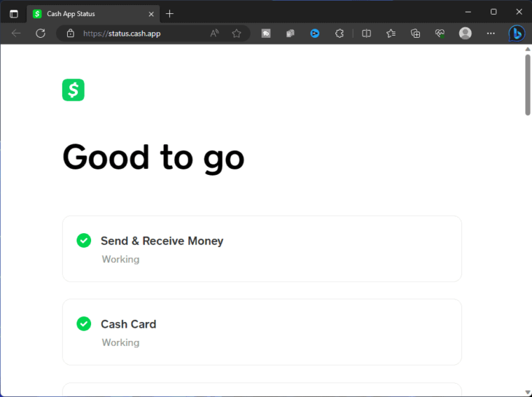Click the green checkmark beside Cash Card

tap(83, 323)
